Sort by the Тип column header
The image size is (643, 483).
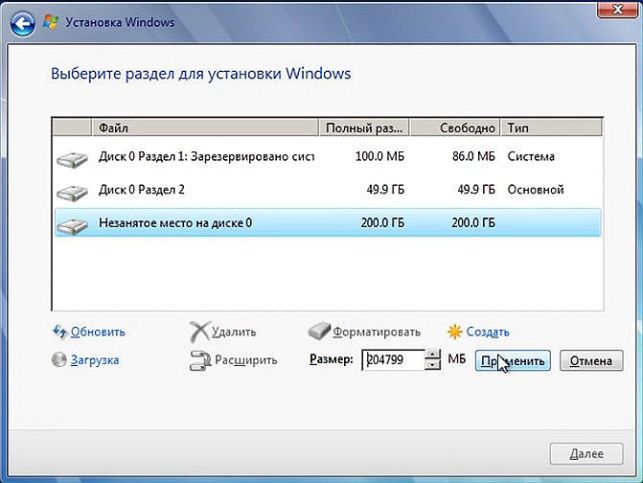click(x=552, y=128)
